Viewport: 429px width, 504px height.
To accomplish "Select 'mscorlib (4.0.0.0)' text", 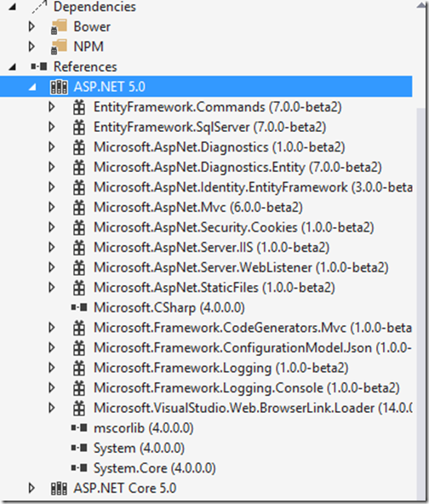I will click(143, 428).
